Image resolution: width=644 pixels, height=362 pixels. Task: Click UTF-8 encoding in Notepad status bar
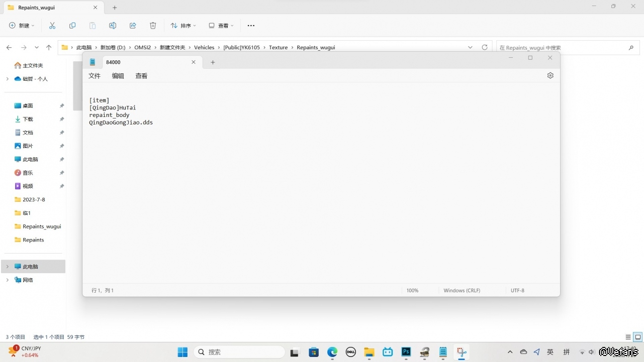(517, 290)
